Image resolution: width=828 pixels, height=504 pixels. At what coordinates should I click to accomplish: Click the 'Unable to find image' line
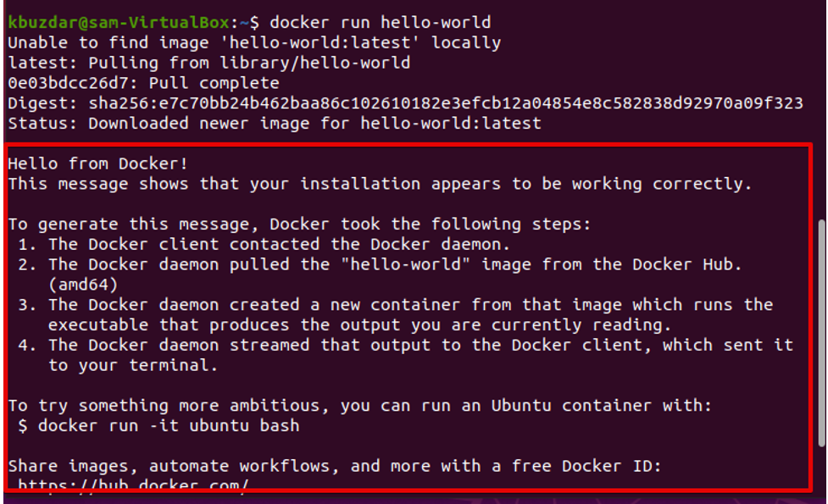coord(254,42)
